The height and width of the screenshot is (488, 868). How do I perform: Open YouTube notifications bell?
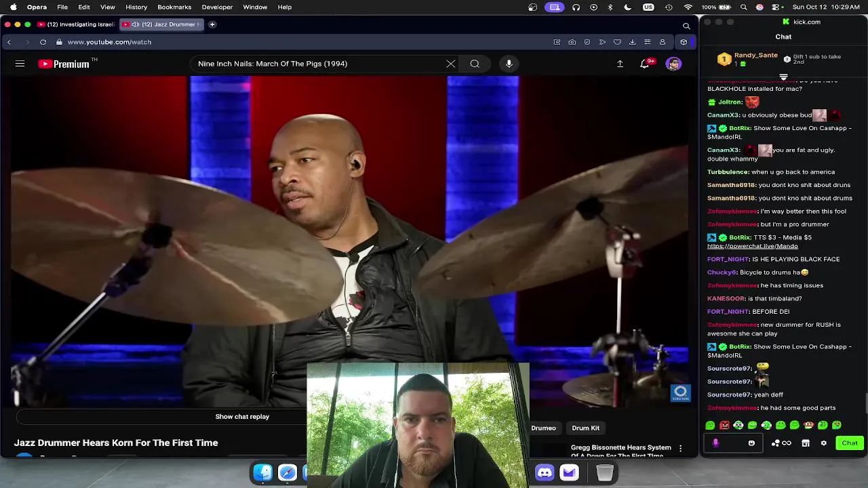coord(646,64)
